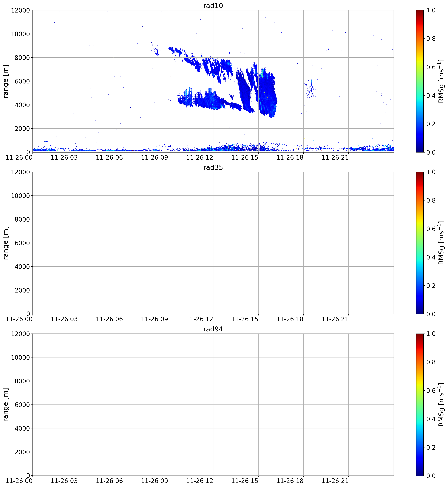Viewport: 448px width, 487px height.
Task: Select the rad94 panel's 'range [m]' axis label
Action: pos(6,405)
